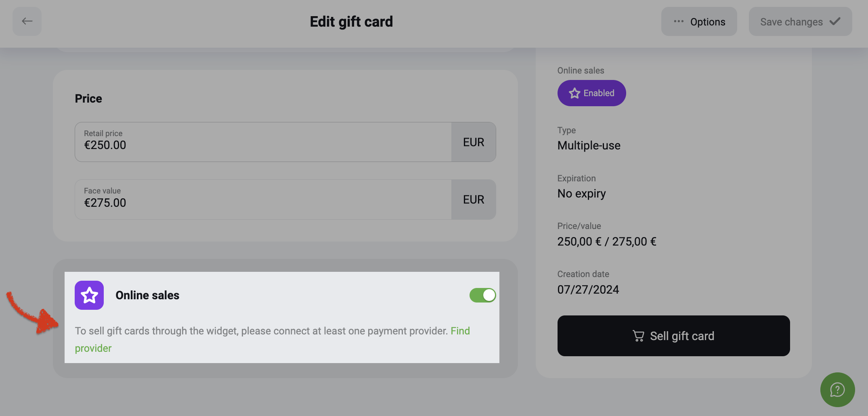Viewport: 868px width, 416px height.
Task: Click the Retail price EUR currency box
Action: pyautogui.click(x=474, y=142)
